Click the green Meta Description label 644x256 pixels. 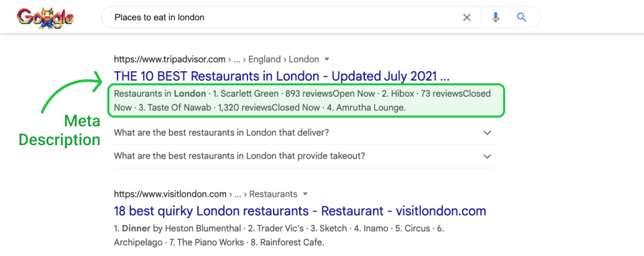[60, 130]
